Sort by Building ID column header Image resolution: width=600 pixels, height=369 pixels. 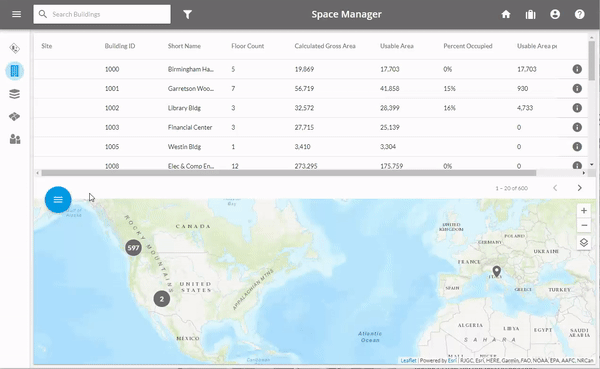click(120, 46)
